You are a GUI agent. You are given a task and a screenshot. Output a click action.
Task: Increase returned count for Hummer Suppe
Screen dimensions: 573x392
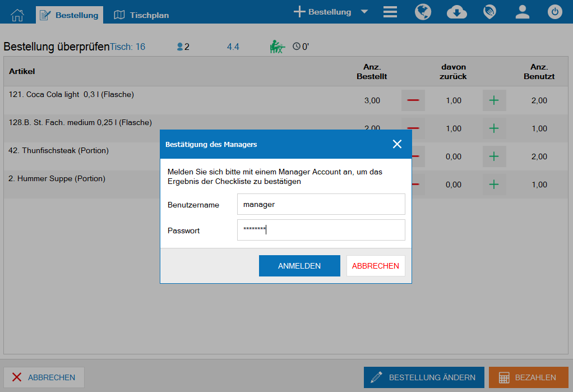pyautogui.click(x=494, y=185)
